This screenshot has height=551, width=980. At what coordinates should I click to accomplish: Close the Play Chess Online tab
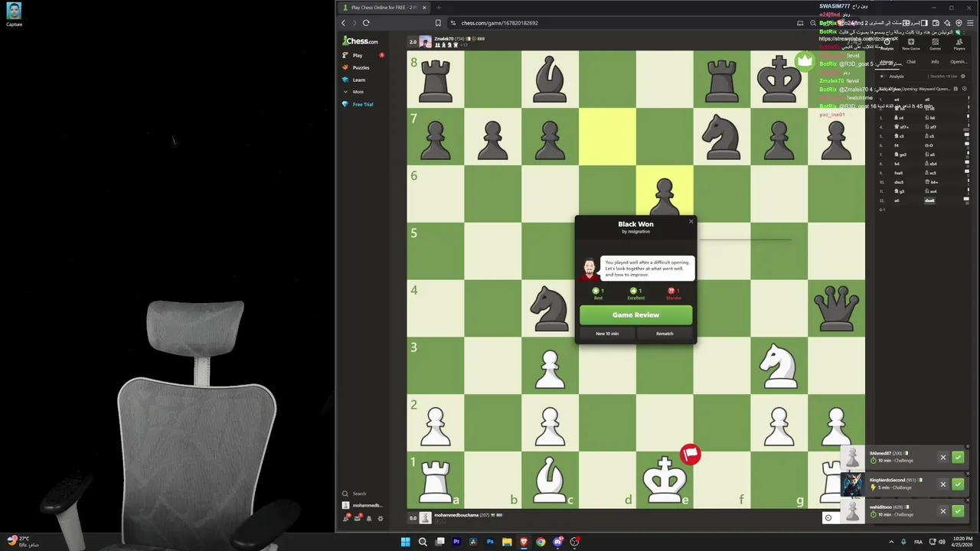click(x=424, y=8)
